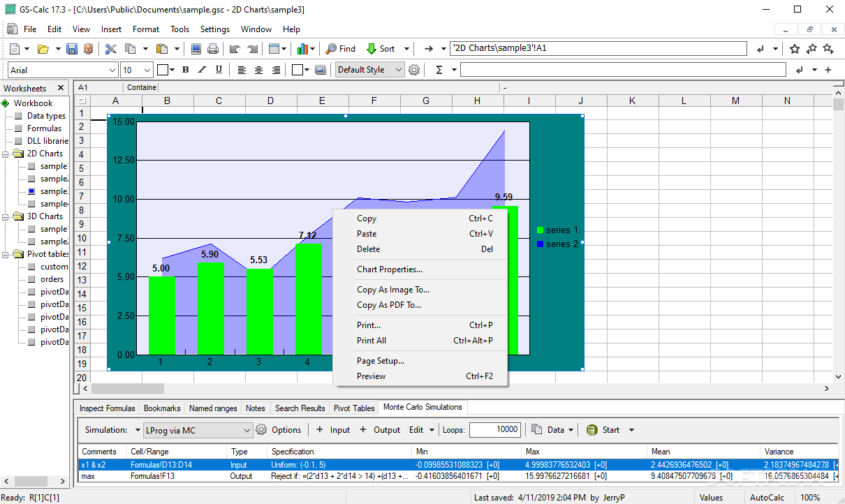
Task: Open the Data dropdown in the simulation panel
Action: (571, 430)
